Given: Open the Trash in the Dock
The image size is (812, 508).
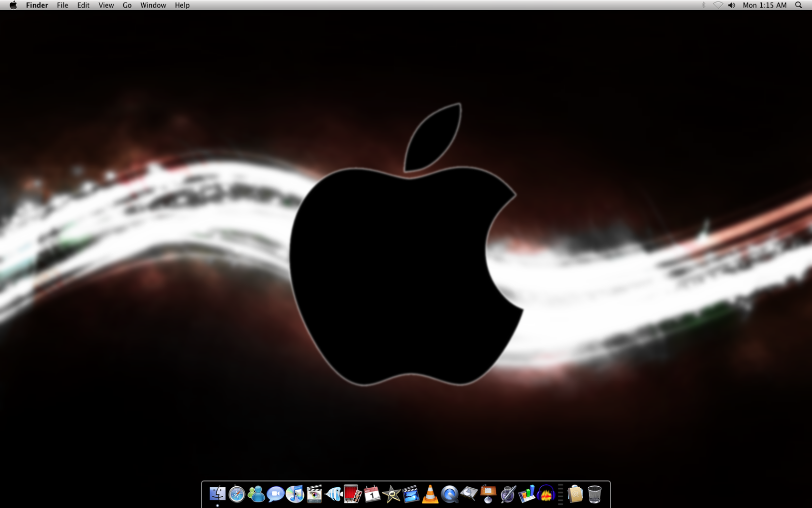Looking at the screenshot, I should pyautogui.click(x=594, y=494).
